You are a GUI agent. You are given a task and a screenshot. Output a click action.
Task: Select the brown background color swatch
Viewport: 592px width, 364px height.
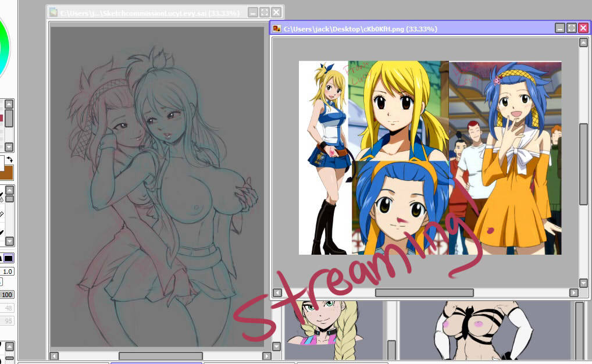pyautogui.click(x=6, y=173)
